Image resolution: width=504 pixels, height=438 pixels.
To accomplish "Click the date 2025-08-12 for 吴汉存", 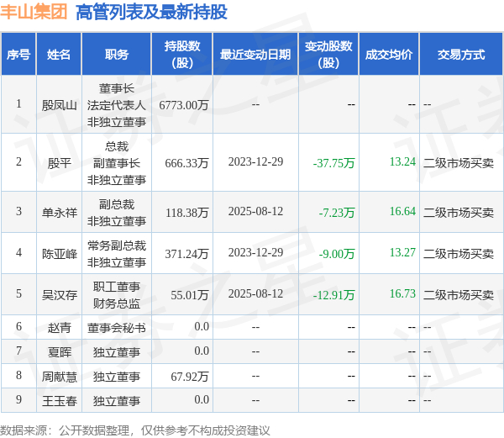I will tap(255, 293).
